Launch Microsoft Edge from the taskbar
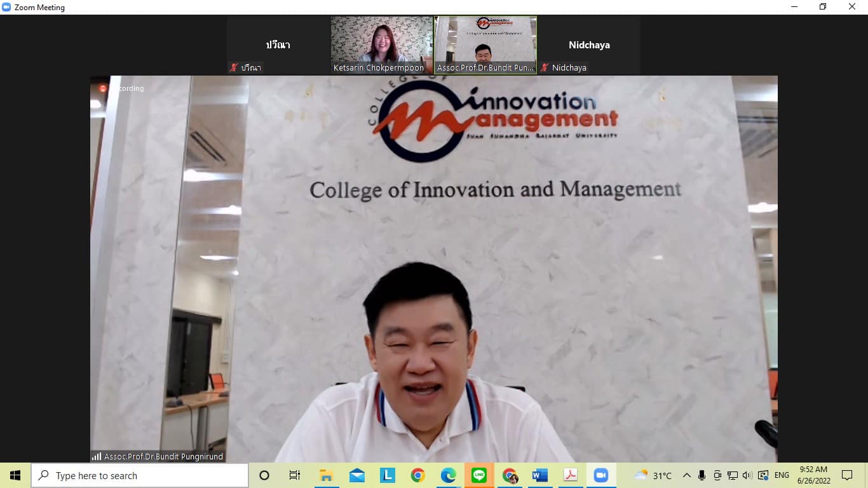The height and width of the screenshot is (488, 868). click(448, 475)
